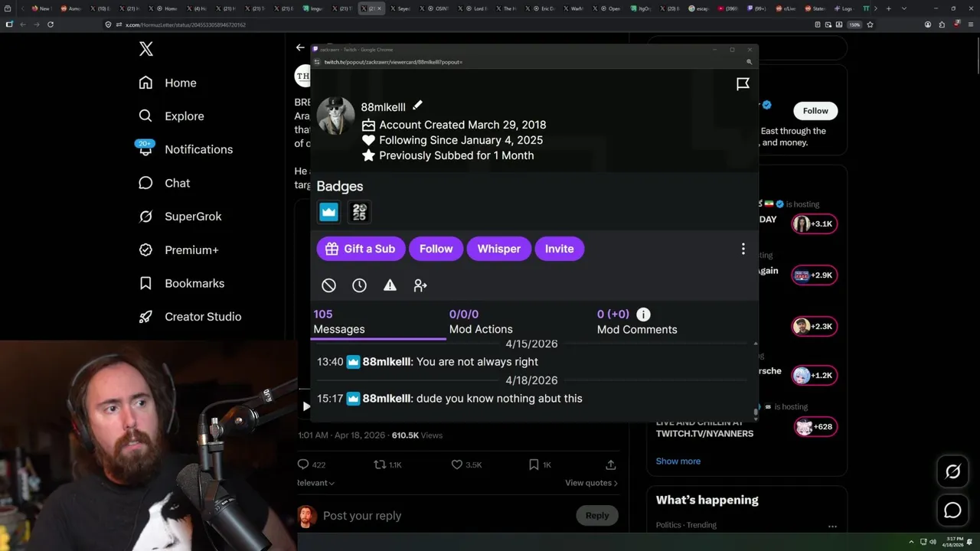Click the report flag icon in viewer card
This screenshot has height=551, width=980.
[x=743, y=84]
